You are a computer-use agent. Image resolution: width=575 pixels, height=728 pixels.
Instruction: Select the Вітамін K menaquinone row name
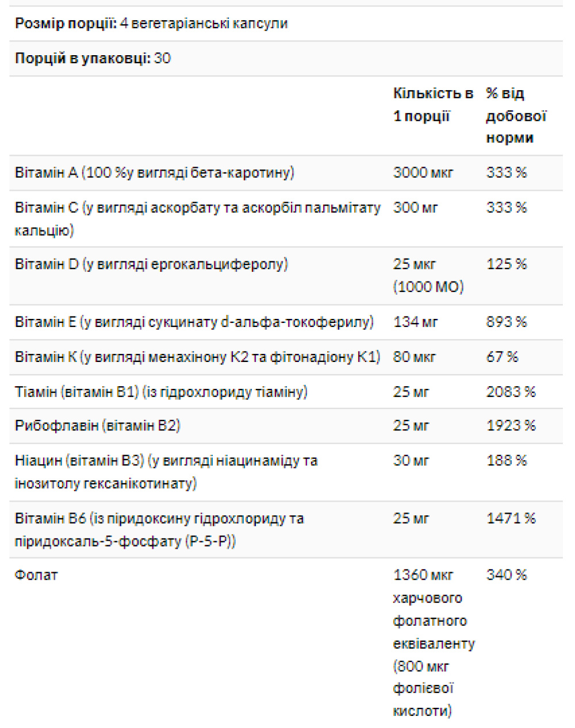[x=197, y=357]
